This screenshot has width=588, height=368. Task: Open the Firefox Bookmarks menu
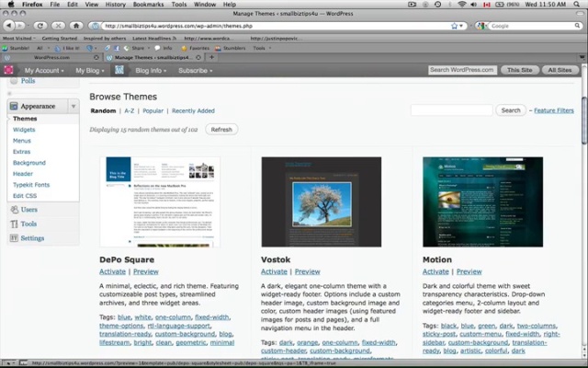(148, 5)
